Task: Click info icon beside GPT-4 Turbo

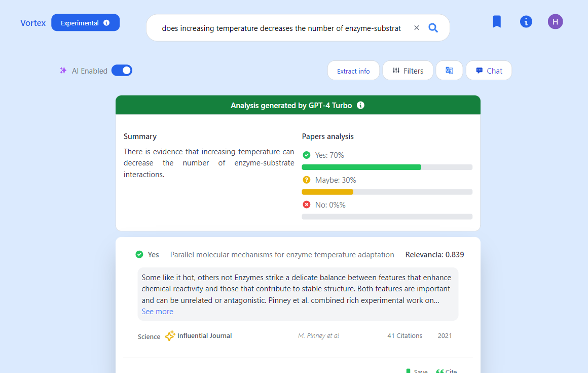Action: pos(360,106)
